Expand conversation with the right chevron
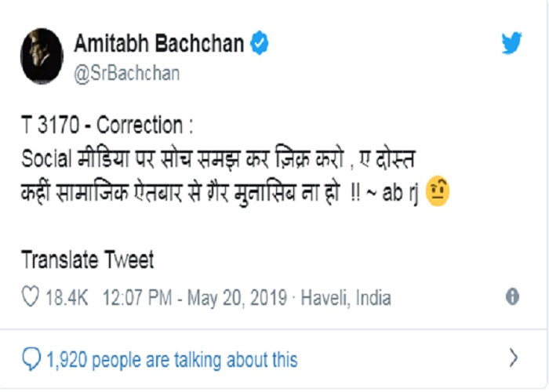The width and height of the screenshot is (549, 392). click(513, 358)
